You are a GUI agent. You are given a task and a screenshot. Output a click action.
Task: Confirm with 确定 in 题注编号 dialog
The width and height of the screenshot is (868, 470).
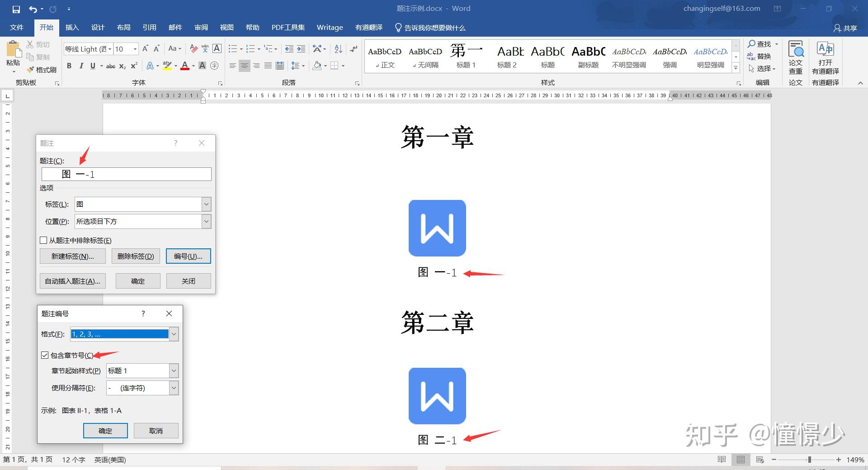[x=105, y=431]
